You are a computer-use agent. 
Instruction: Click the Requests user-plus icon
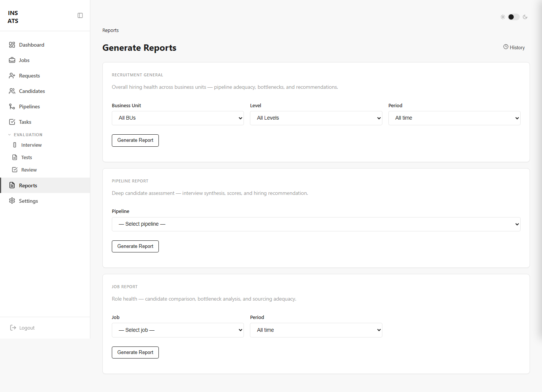(x=12, y=76)
